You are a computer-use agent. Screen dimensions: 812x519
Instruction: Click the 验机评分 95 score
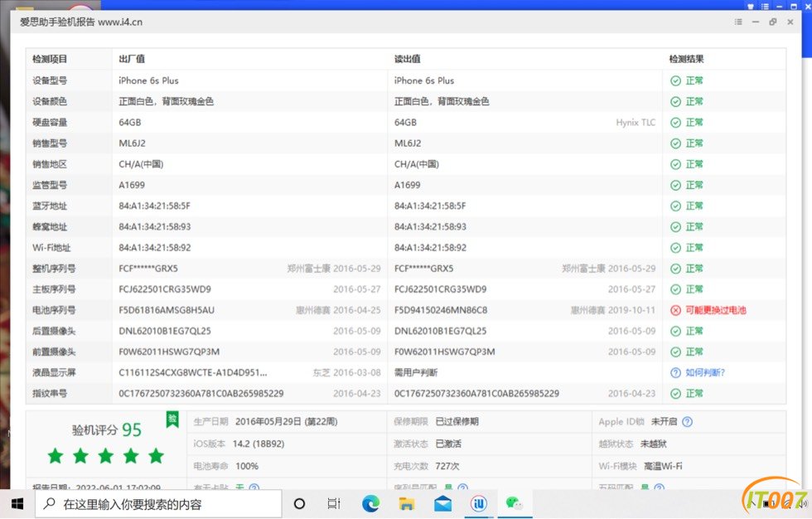(x=106, y=430)
